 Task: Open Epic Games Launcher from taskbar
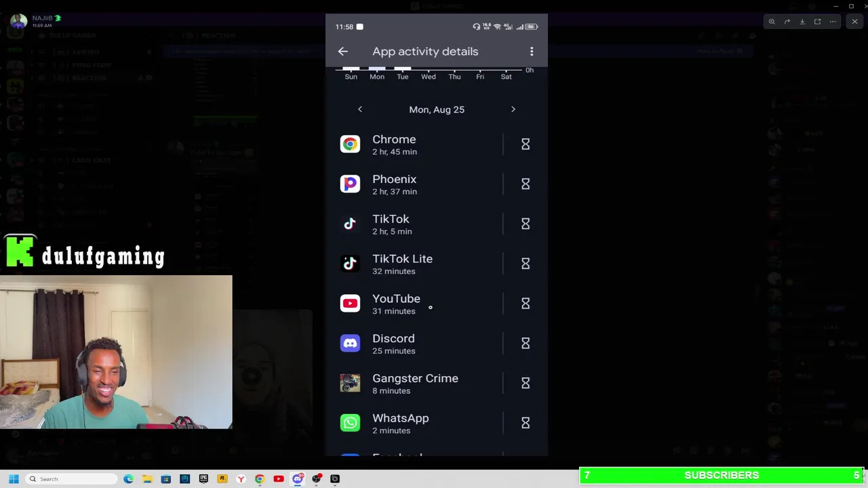(203, 479)
